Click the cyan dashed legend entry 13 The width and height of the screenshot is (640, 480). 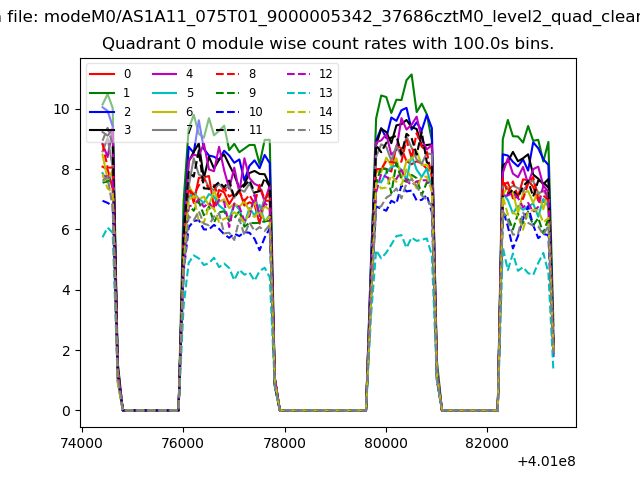click(298, 93)
